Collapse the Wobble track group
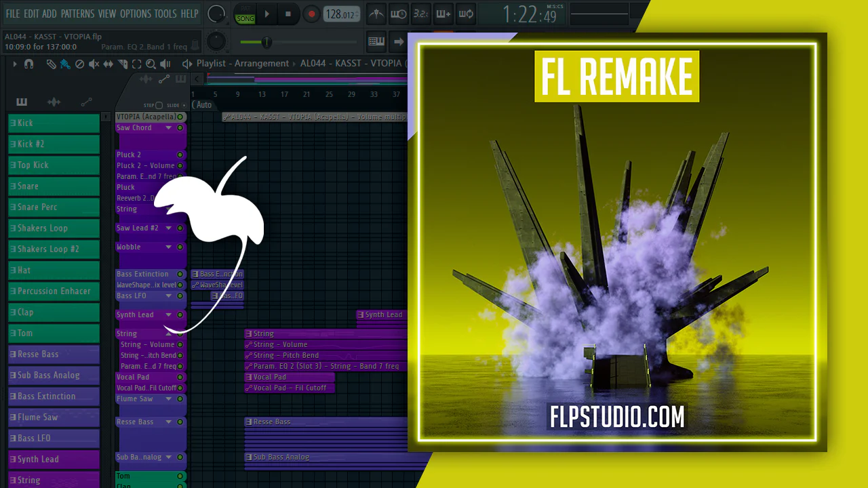The width and height of the screenshot is (868, 488). click(x=169, y=247)
